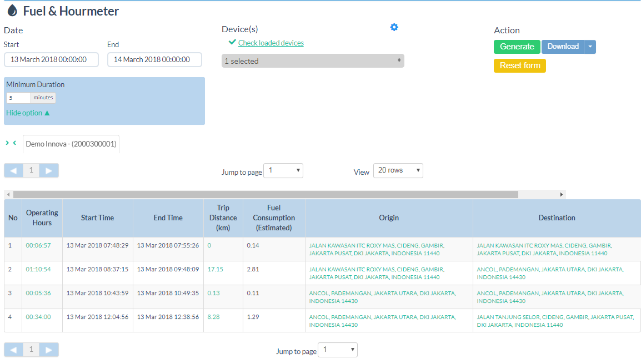The height and width of the screenshot is (364, 641).
Task: Expand the Download button caret menu
Action: click(x=590, y=47)
